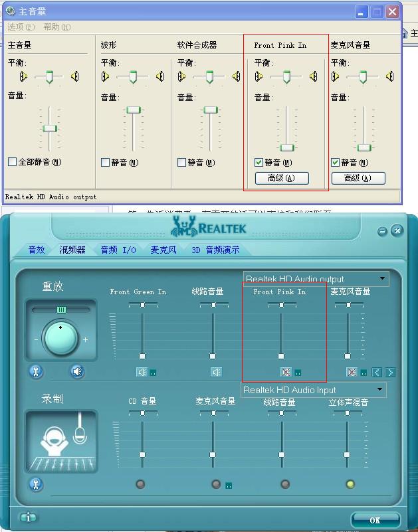
Task: Open the 选项 menu
Action: click(20, 27)
